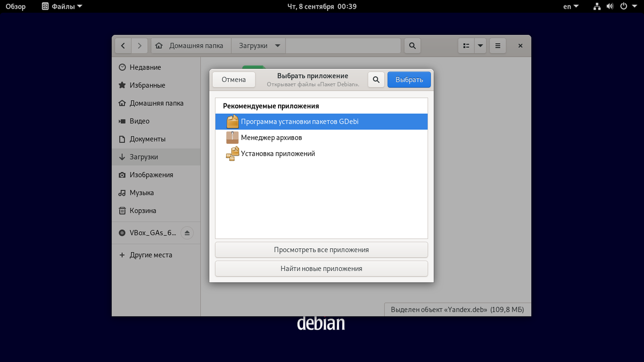Eject the VBox_GAs_6 media

(x=187, y=232)
